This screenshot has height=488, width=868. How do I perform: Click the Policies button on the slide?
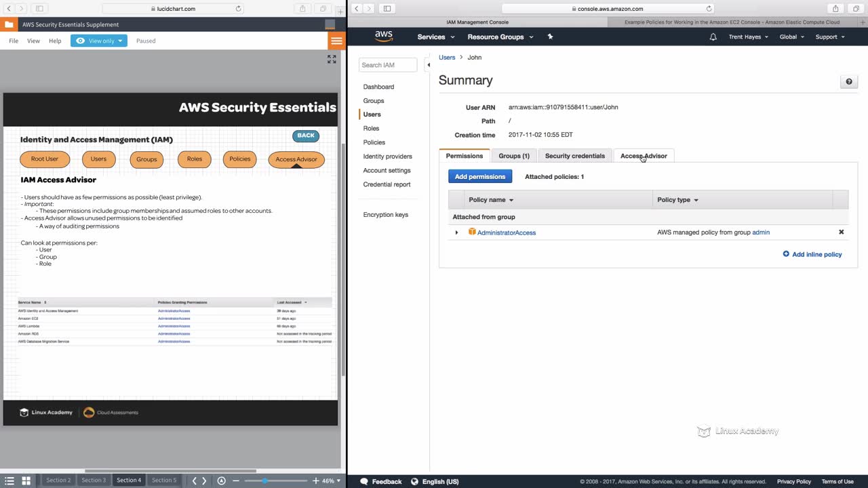pyautogui.click(x=239, y=159)
